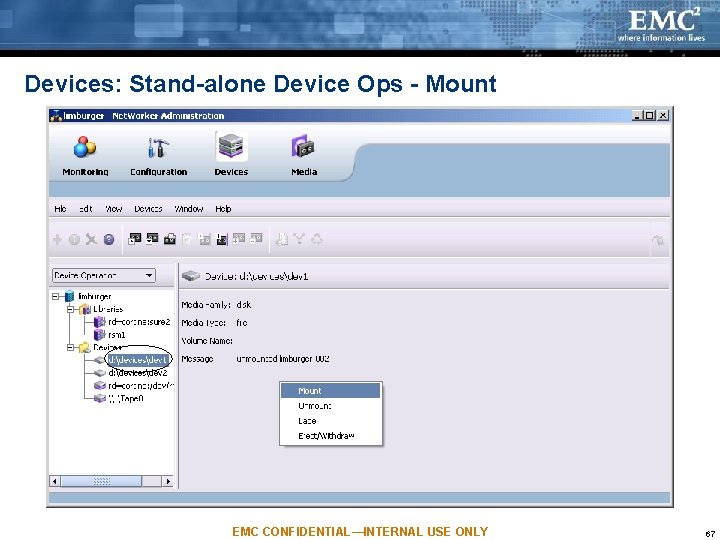Click the 'Volume Name:' label text
This screenshot has height=540, width=720.
coord(207,341)
